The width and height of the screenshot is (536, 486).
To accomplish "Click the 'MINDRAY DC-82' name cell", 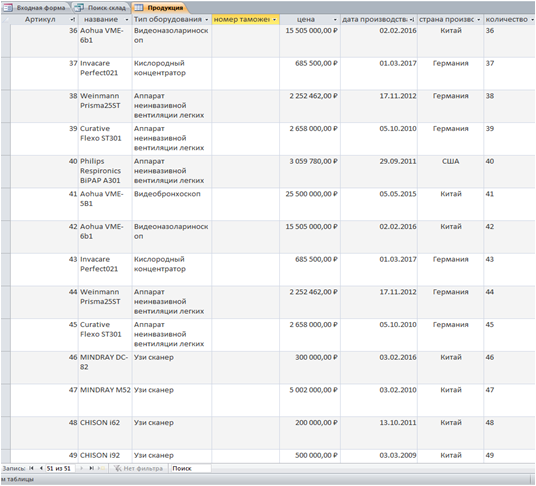I will (105, 367).
